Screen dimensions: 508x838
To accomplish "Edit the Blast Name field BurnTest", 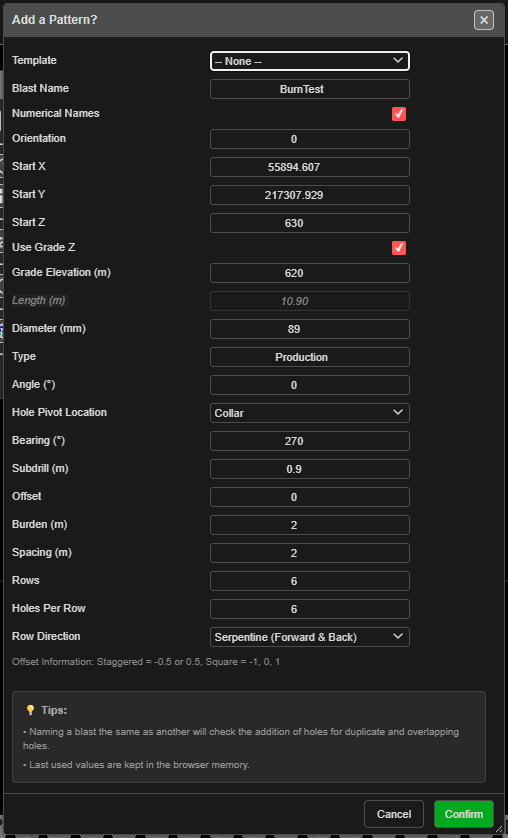I will coord(310,89).
